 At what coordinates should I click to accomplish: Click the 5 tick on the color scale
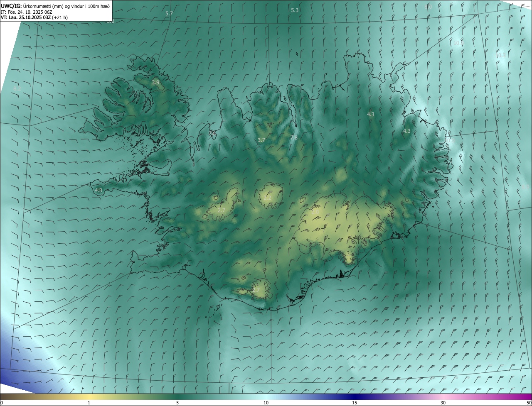coord(177,403)
